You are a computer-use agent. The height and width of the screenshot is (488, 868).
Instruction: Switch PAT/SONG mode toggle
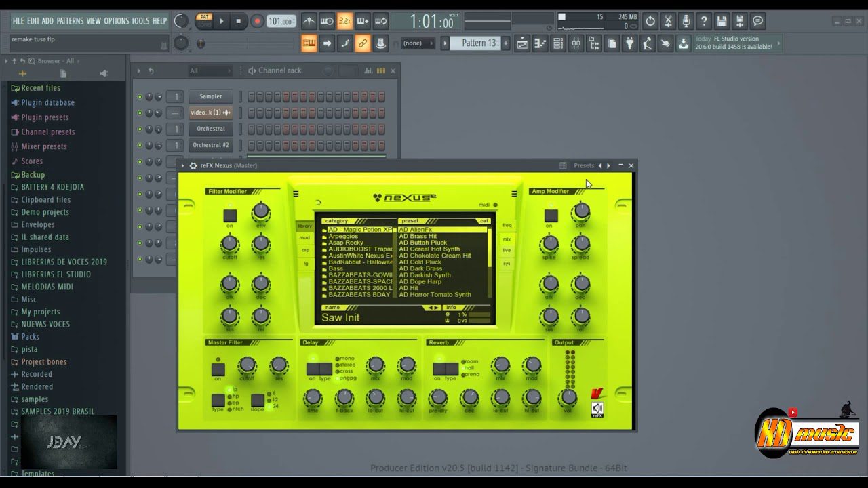[x=204, y=21]
